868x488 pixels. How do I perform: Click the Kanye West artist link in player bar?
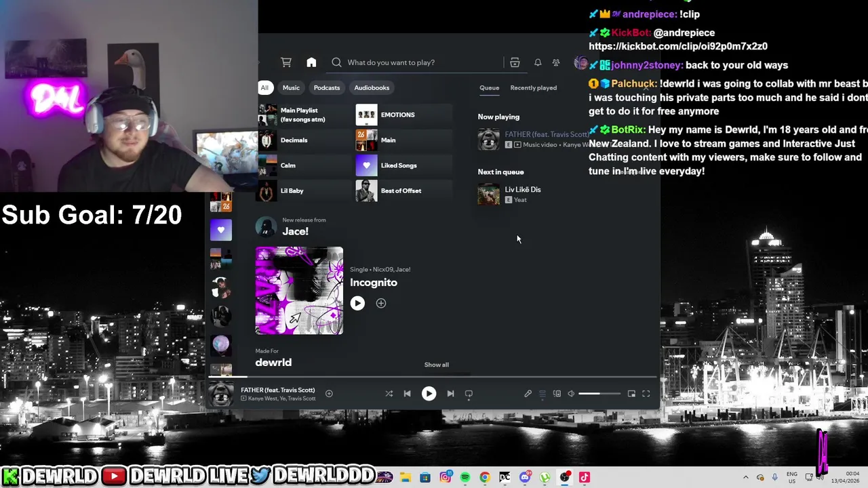(263, 399)
